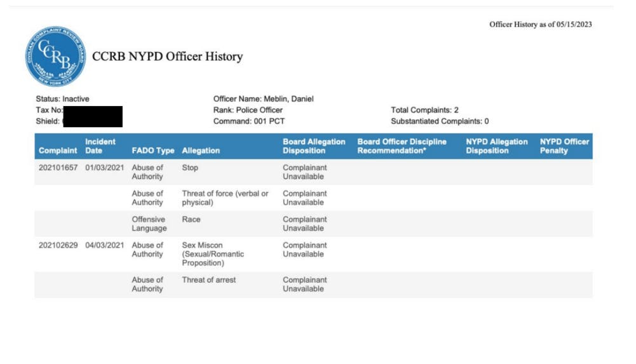Viewport: 636px width, 364px height.
Task: Click the NYPD Officer Penalty header
Action: click(564, 146)
